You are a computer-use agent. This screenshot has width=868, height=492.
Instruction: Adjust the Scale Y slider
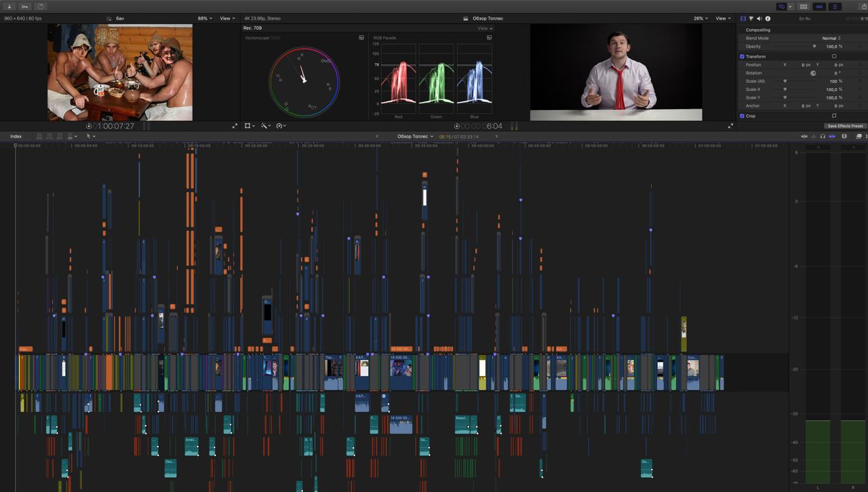click(785, 97)
